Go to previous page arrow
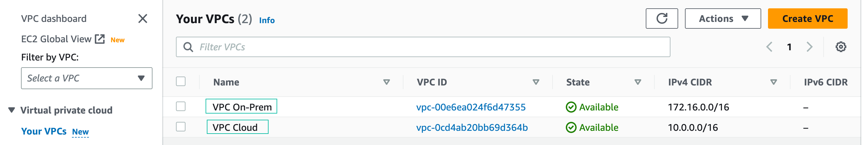868x145 pixels. coord(769,47)
